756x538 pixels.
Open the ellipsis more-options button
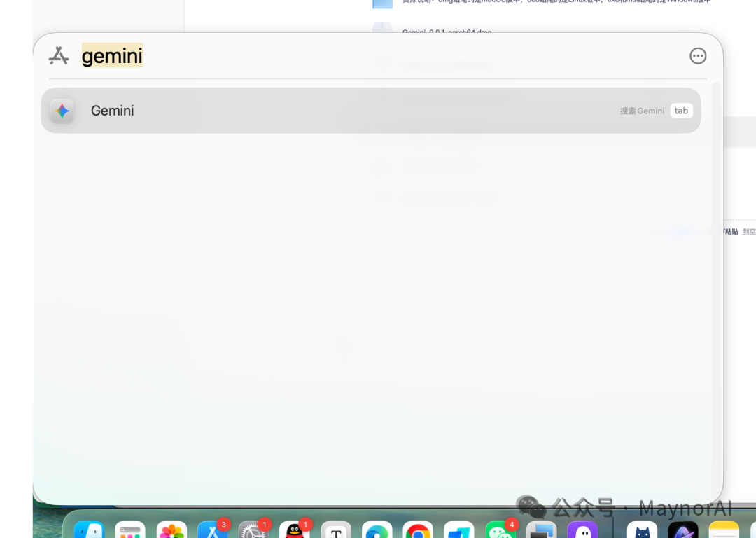click(698, 56)
